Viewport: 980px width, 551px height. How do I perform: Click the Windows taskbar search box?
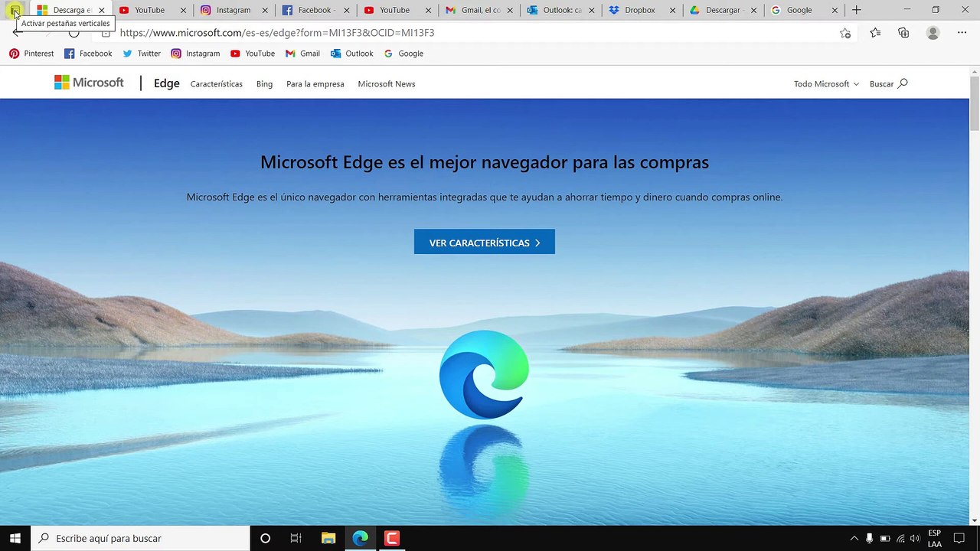click(141, 538)
